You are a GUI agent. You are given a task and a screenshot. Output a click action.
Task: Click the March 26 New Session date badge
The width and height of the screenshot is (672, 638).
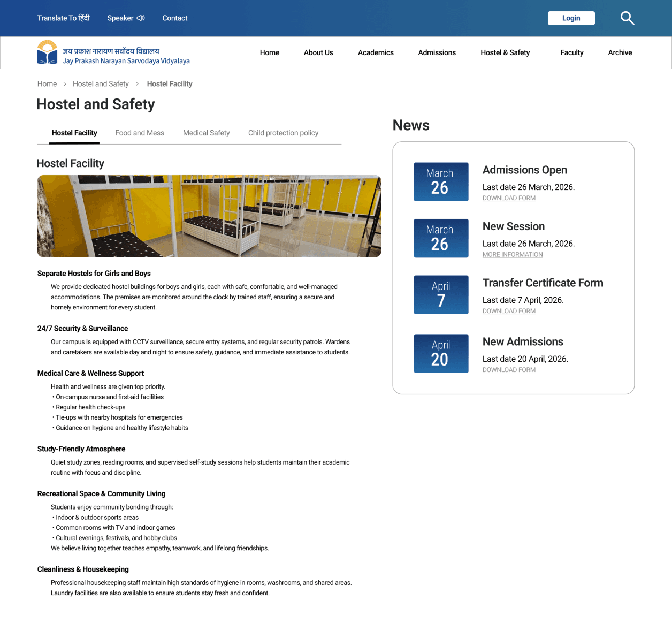(441, 238)
